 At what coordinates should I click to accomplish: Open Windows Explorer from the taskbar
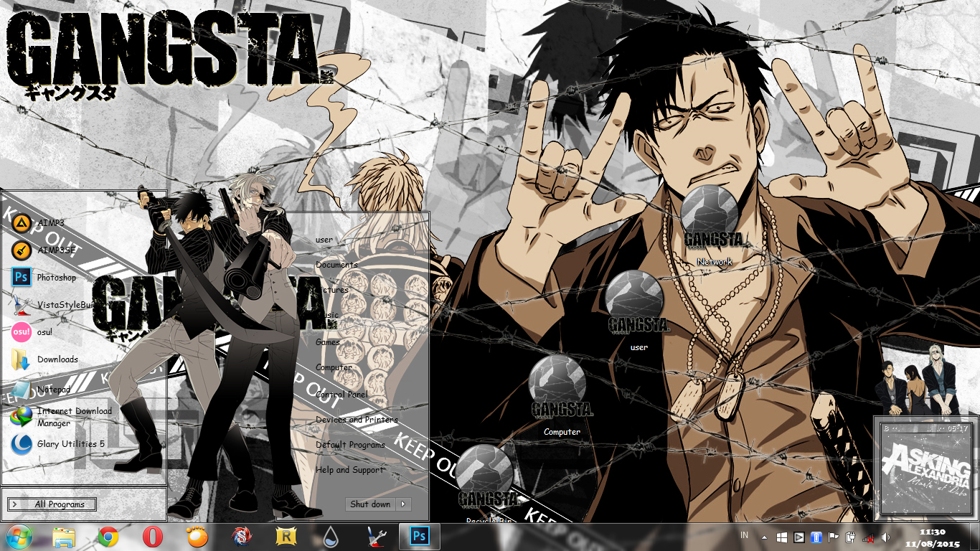pyautogui.click(x=64, y=537)
